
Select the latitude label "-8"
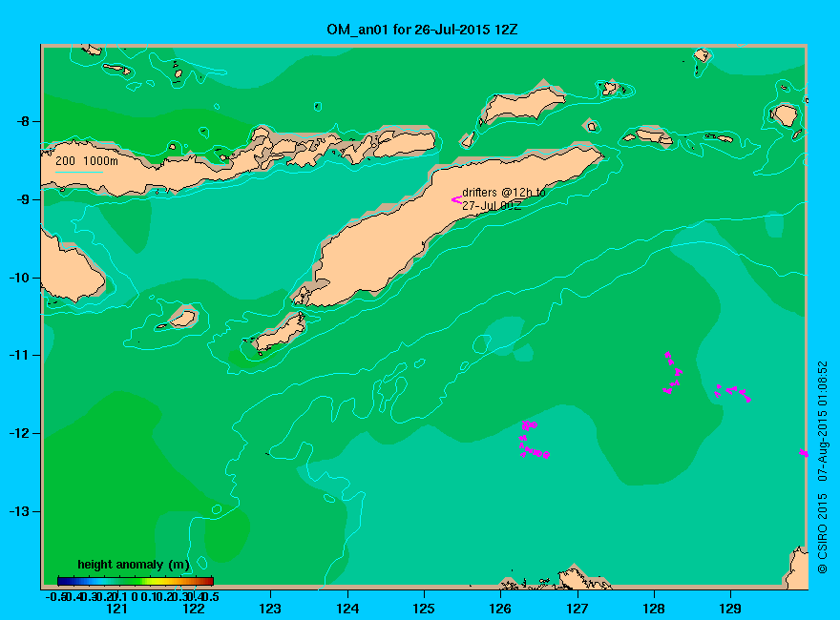coord(23,121)
